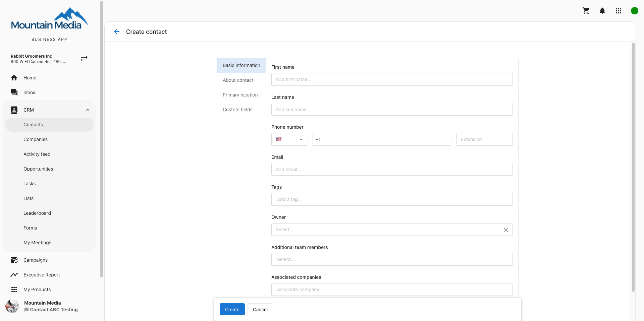Open Tasks in the sidebar
Screen dimensions: 644x321
tap(49, 184)
